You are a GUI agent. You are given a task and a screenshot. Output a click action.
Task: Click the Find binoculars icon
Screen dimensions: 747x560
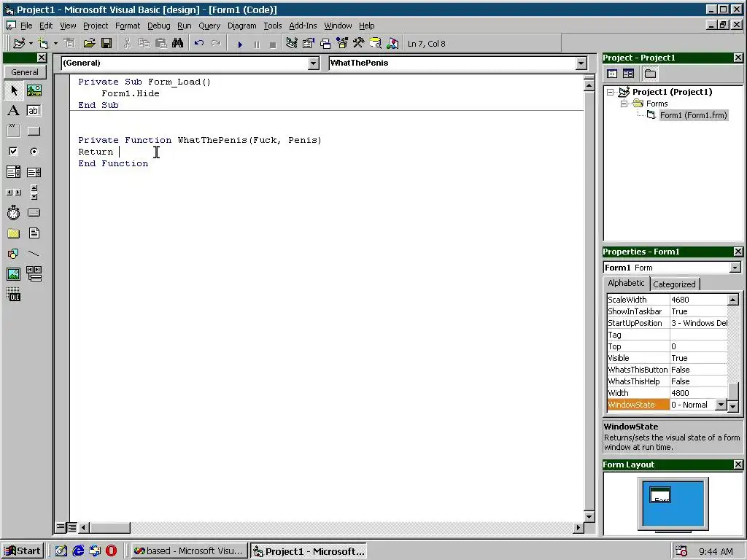178,44
